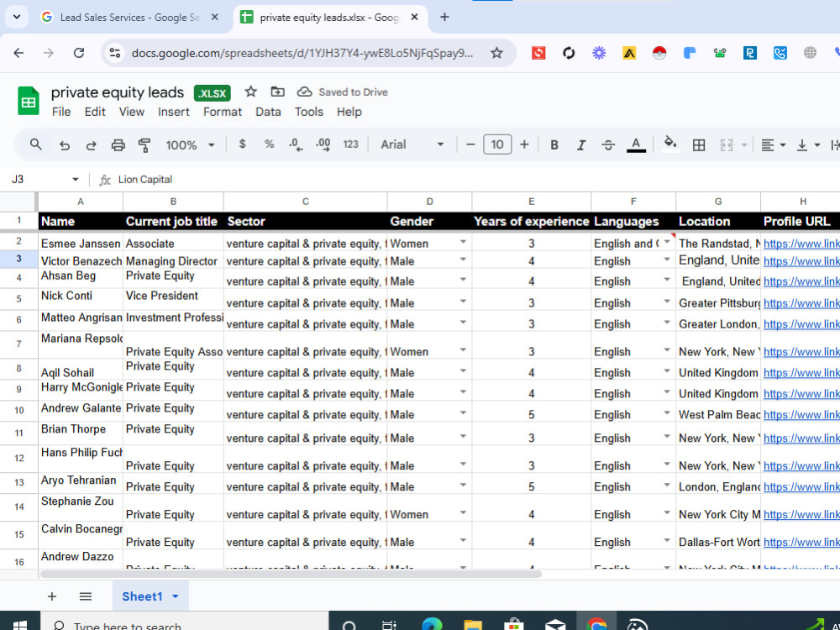The height and width of the screenshot is (630, 840).
Task: Click the search menus magnifier icon
Action: tap(36, 144)
